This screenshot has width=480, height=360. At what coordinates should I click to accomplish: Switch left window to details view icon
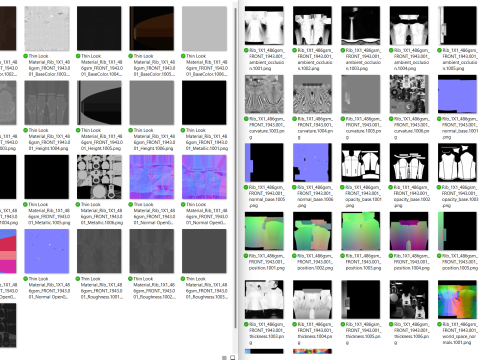[224, 358]
